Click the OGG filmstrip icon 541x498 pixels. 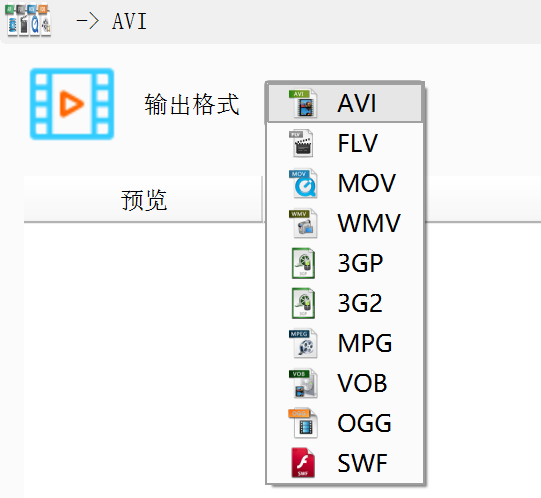coord(303,423)
